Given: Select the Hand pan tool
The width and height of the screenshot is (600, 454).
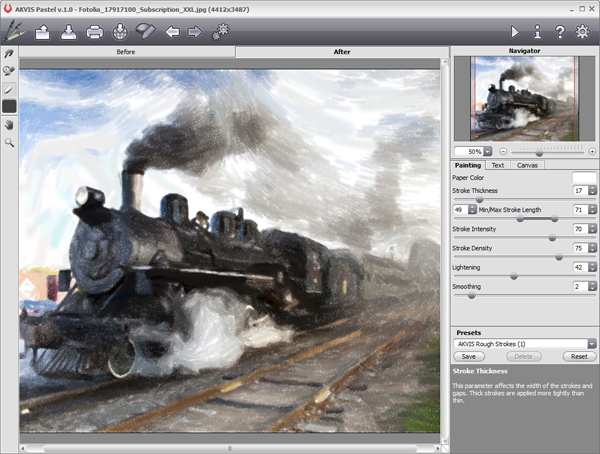Looking at the screenshot, I should coord(9,124).
